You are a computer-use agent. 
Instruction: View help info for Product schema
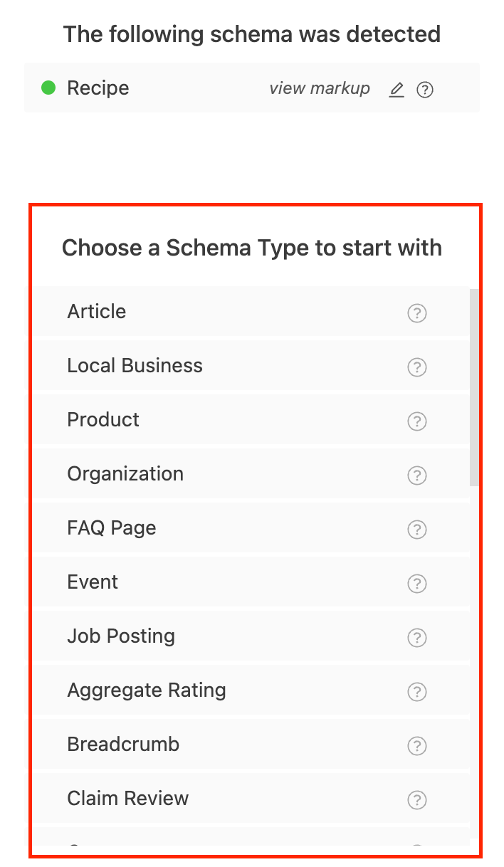click(x=416, y=421)
